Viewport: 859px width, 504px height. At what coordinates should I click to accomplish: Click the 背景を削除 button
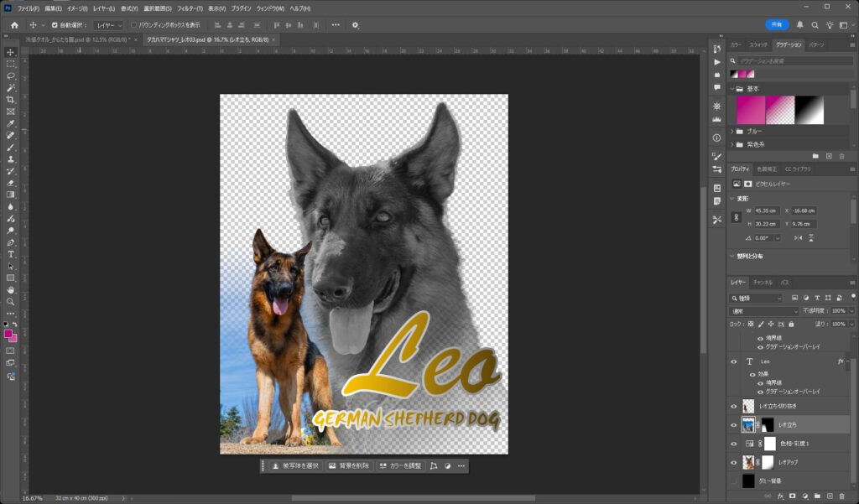coord(348,465)
